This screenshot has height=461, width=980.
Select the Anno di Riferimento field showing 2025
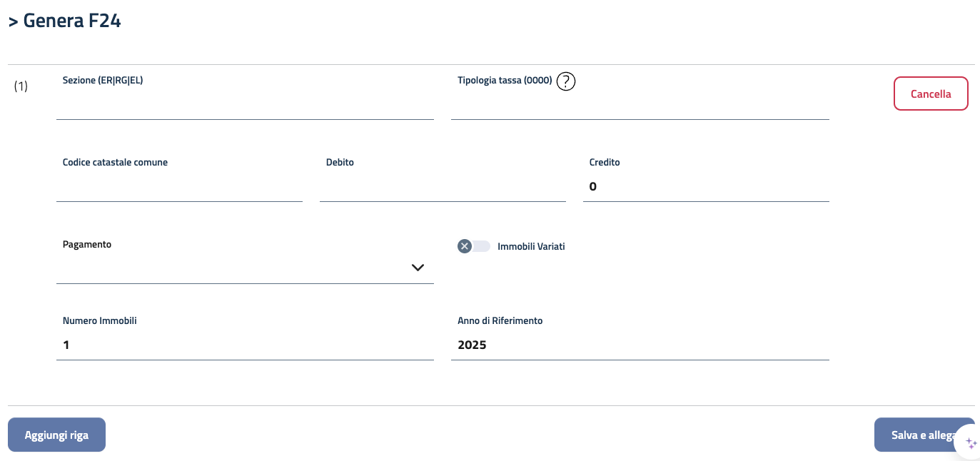click(x=640, y=345)
